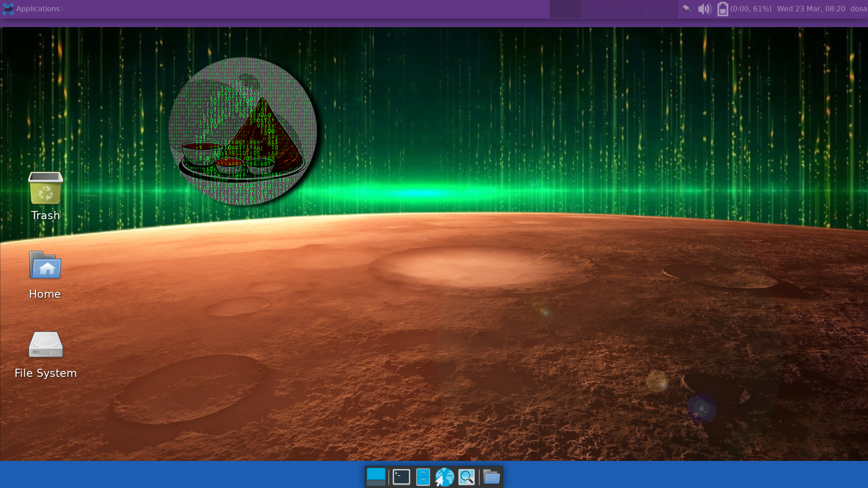
Task: Open the volume speaker control
Action: click(704, 9)
